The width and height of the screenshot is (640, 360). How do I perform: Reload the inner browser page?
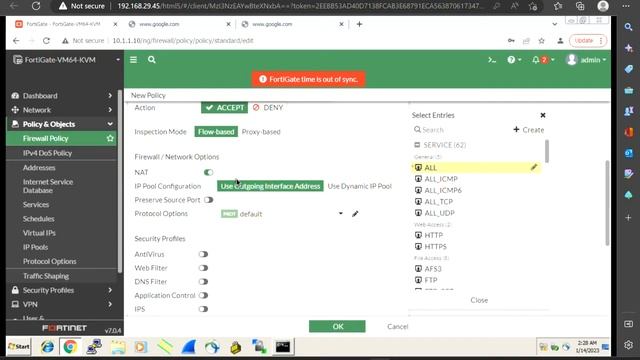coord(46,40)
